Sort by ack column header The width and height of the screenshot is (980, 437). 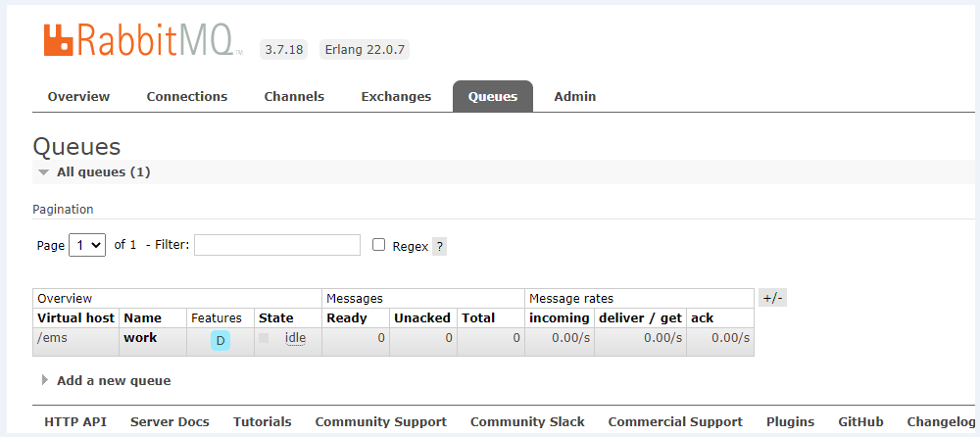(x=703, y=317)
